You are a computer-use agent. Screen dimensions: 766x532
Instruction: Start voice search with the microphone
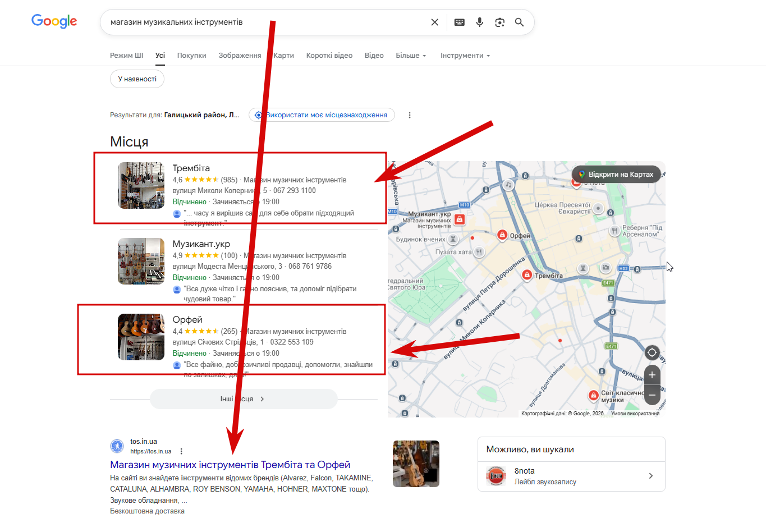click(480, 22)
